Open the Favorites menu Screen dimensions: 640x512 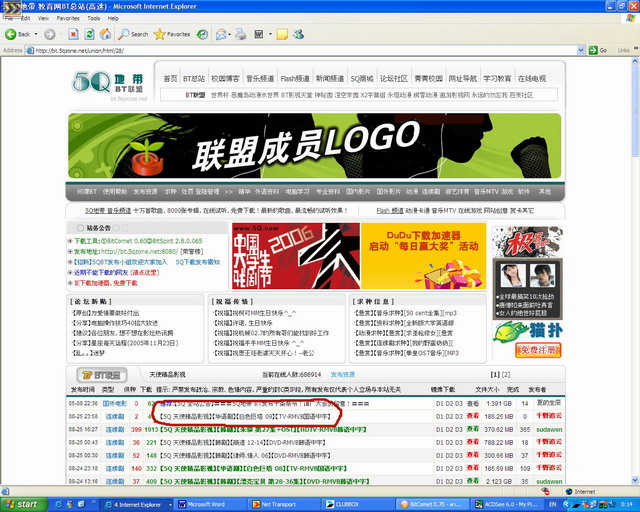[x=68, y=18]
